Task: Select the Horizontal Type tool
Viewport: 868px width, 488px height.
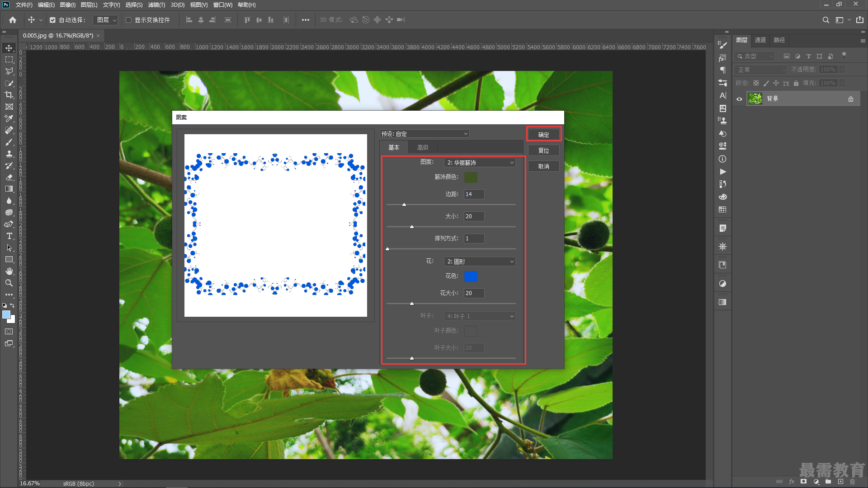Action: tap(9, 236)
